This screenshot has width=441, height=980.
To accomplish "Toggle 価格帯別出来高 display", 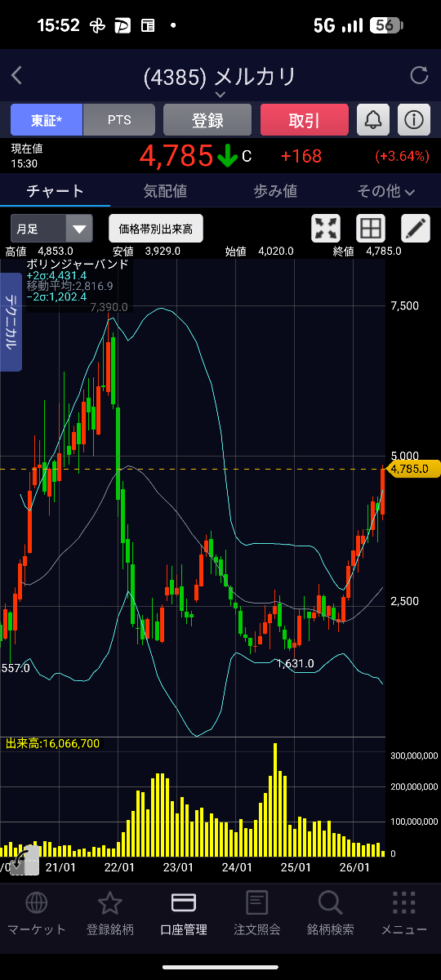I will click(x=156, y=229).
